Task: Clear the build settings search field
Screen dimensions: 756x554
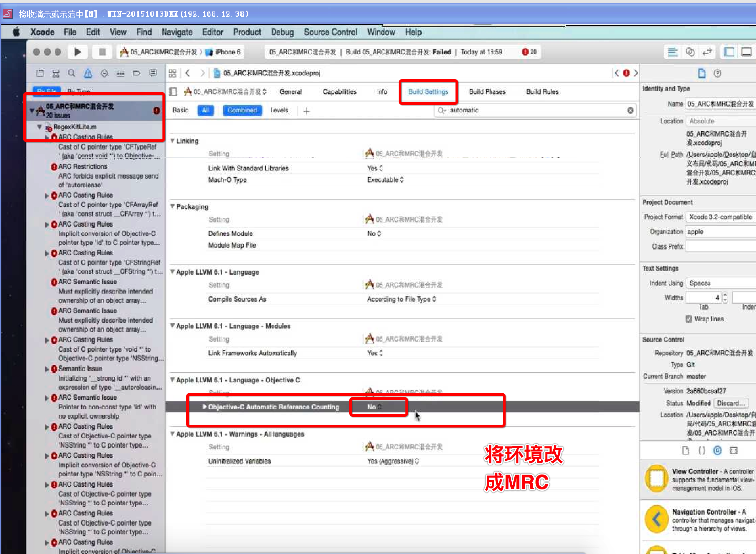Action: (630, 110)
